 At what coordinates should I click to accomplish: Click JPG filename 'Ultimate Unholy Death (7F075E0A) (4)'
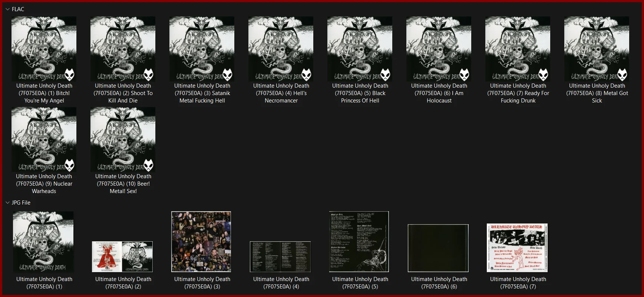point(281,283)
